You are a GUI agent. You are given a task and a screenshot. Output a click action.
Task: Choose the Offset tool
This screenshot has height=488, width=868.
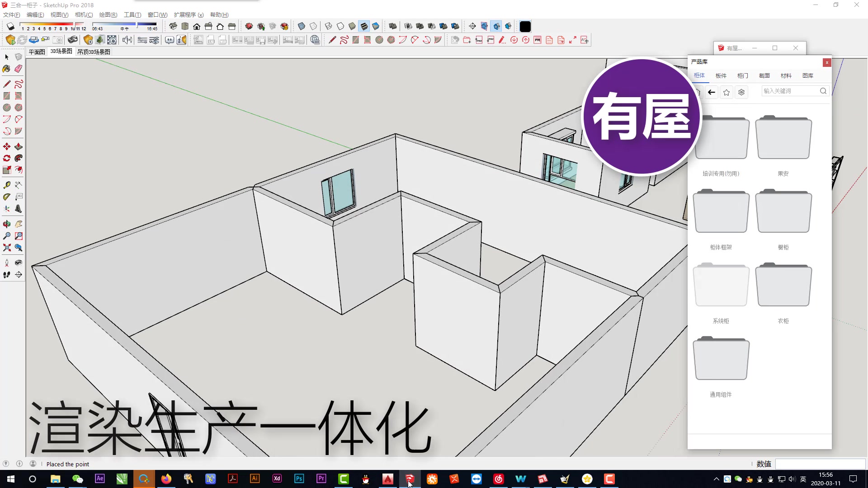coord(19,170)
